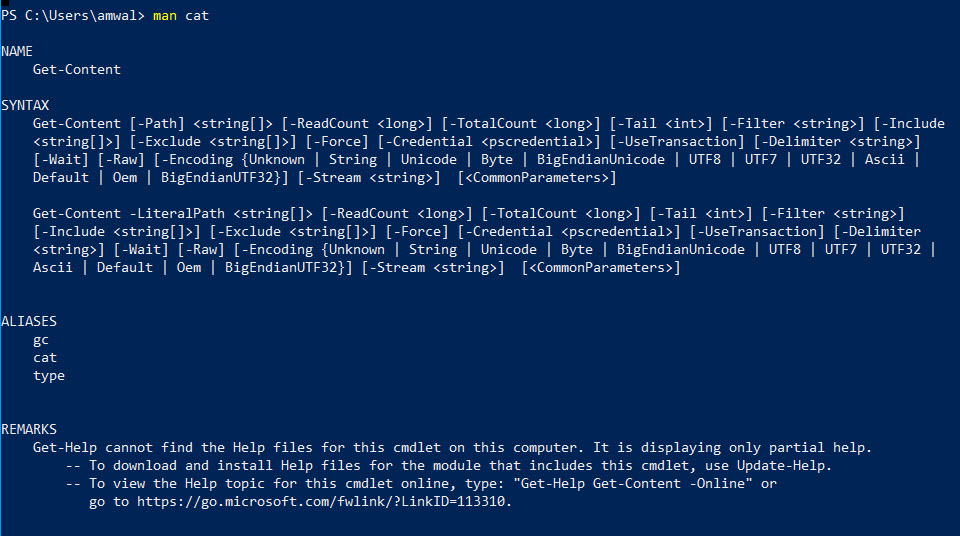Select the "gc" alias entry
The image size is (960, 536).
point(41,340)
